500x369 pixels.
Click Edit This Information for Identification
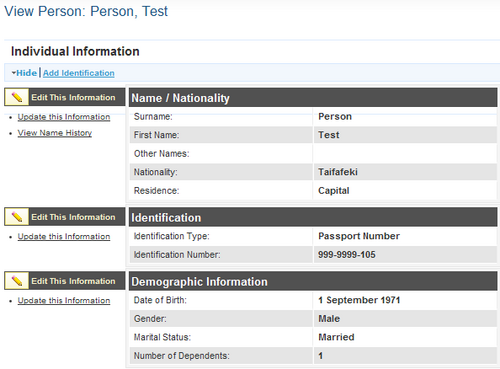point(73,217)
